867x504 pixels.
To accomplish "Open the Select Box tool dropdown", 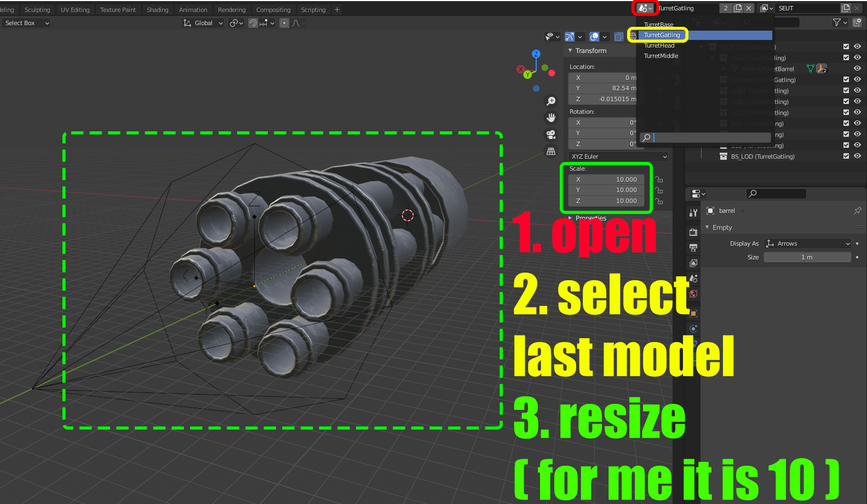I will pyautogui.click(x=26, y=23).
